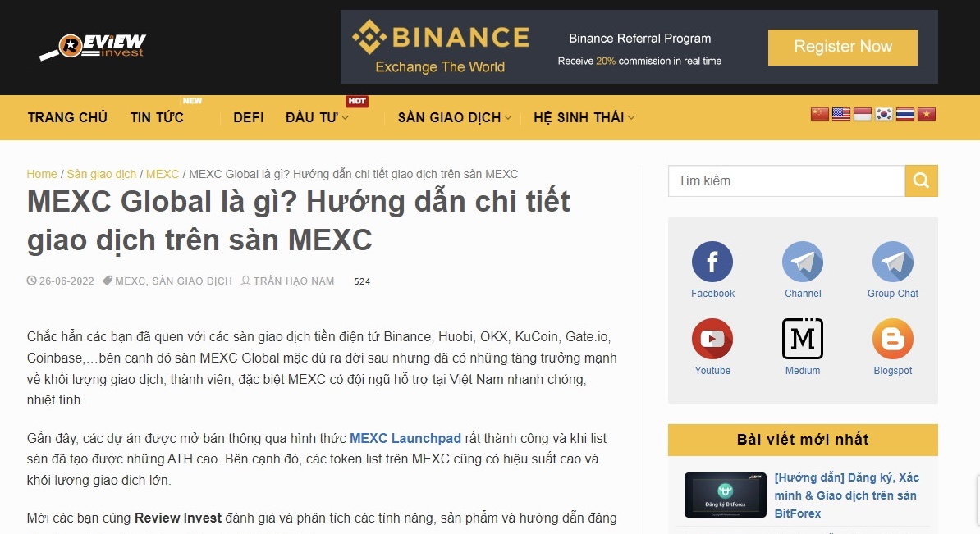The image size is (980, 534).
Task: Open the Telegram Group Chat icon
Action: (x=892, y=262)
